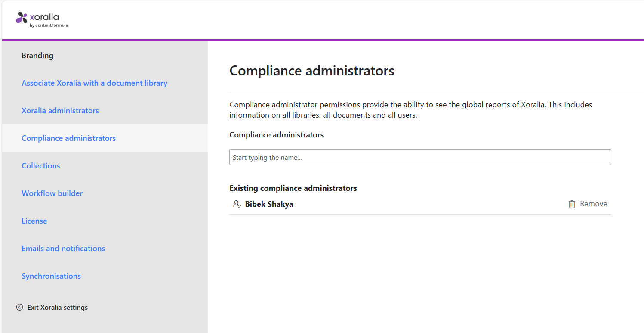Viewport: 644px width, 333px height.
Task: Go to Xoralia administrators
Action: coord(60,110)
